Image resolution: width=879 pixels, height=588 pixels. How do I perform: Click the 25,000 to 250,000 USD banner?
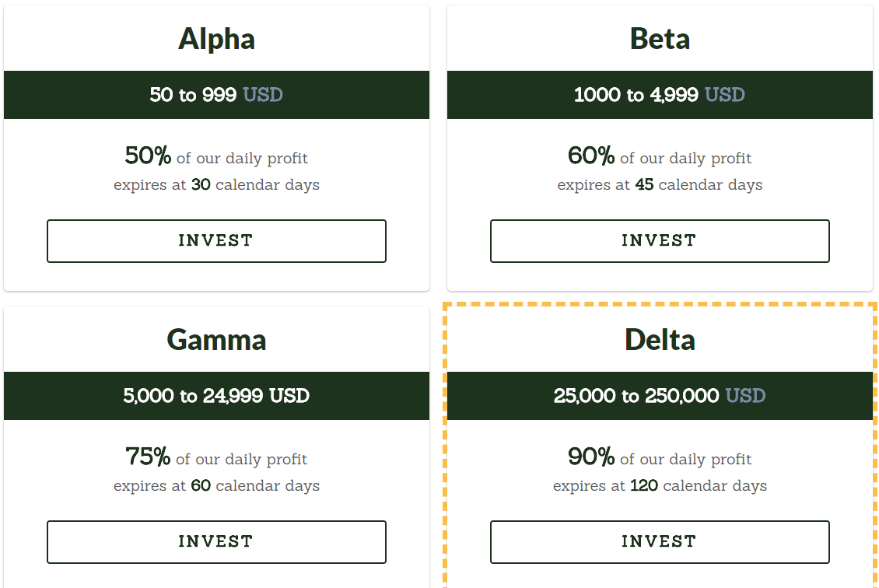click(x=660, y=396)
